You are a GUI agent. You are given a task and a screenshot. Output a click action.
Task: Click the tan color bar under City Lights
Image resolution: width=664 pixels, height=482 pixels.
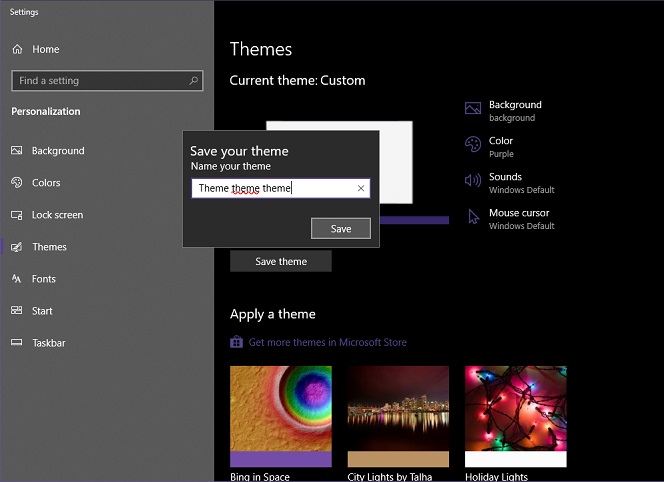pos(398,459)
